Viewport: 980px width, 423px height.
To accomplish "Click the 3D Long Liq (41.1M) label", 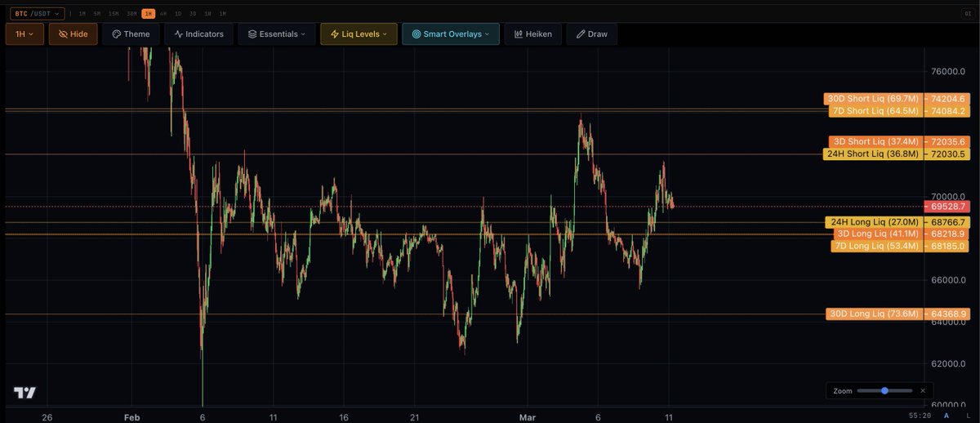I will [877, 234].
